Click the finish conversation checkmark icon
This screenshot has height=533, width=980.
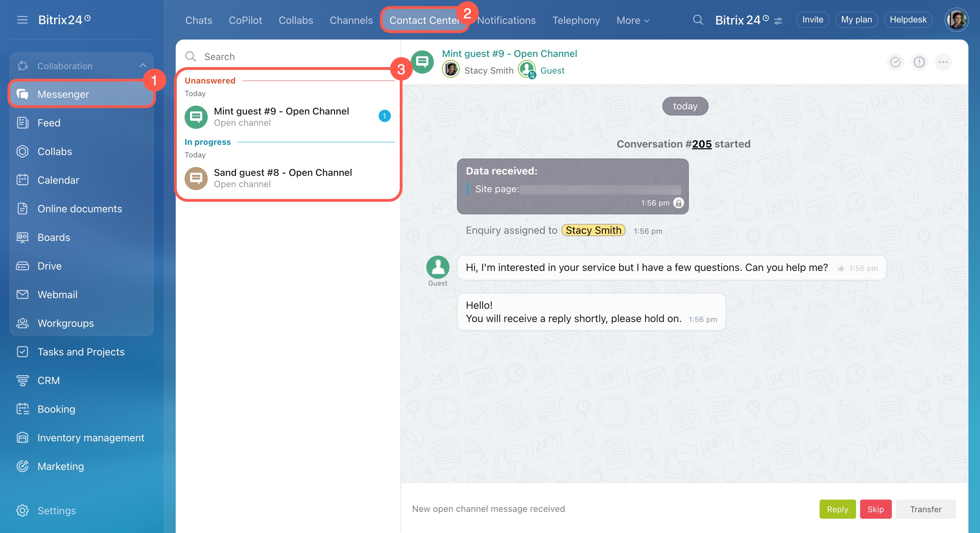click(x=895, y=62)
